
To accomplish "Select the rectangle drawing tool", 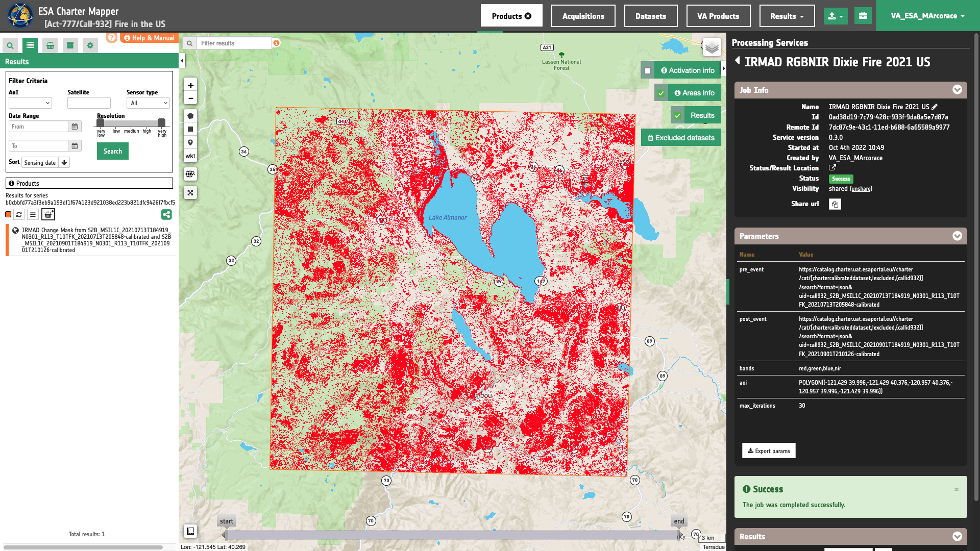I will click(190, 129).
